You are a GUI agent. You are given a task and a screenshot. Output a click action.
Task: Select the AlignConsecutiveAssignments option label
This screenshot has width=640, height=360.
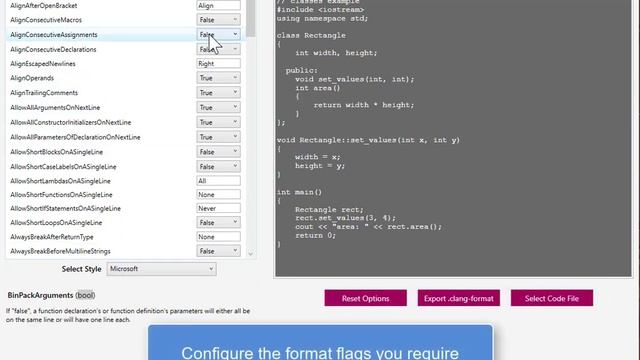(x=54, y=35)
